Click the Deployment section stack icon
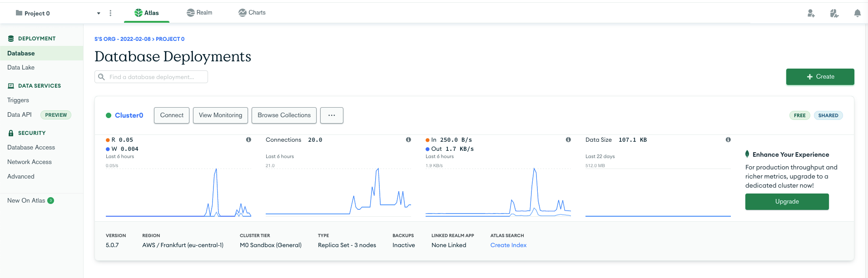The width and height of the screenshot is (868, 278). 11,39
